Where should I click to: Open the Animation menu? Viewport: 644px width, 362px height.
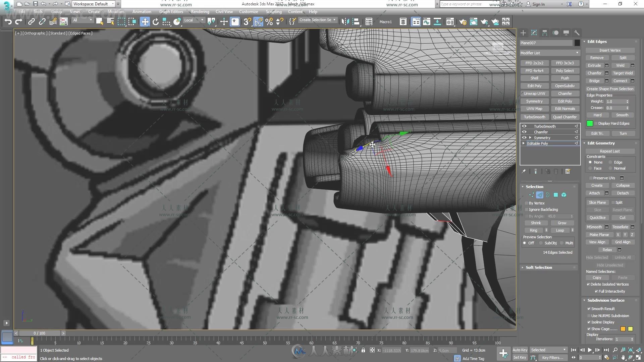[142, 11]
